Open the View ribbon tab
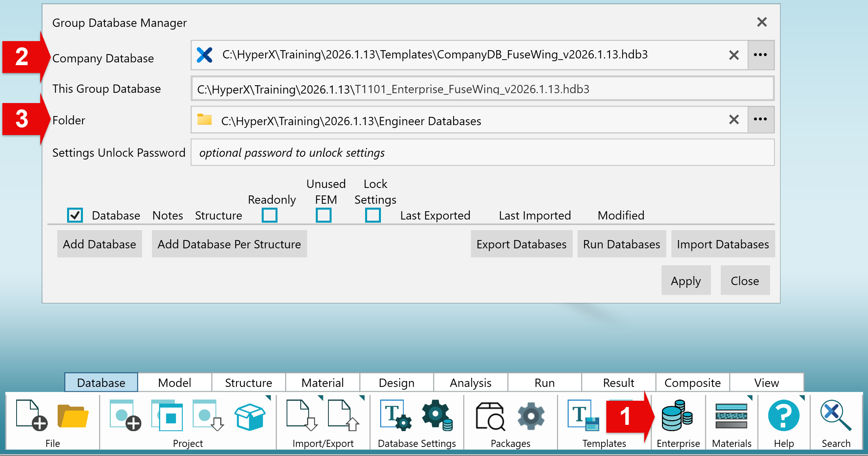The image size is (868, 456). 767,383
